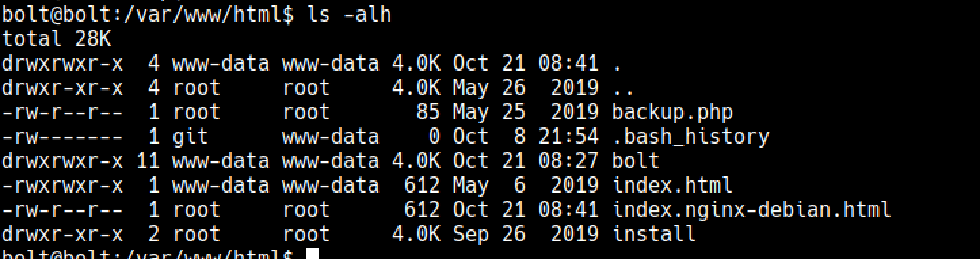
Task: Select the .bash_history filename text
Action: coord(691,137)
